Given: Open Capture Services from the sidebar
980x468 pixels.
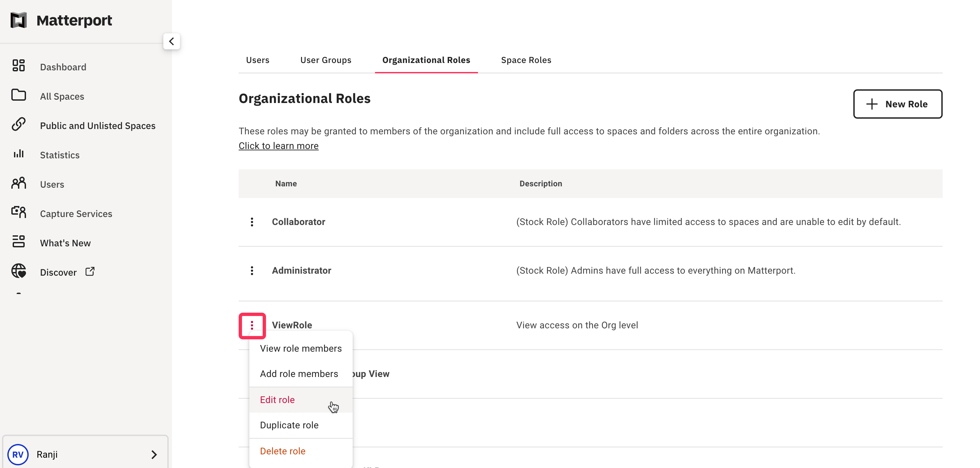Looking at the screenshot, I should coord(76,213).
